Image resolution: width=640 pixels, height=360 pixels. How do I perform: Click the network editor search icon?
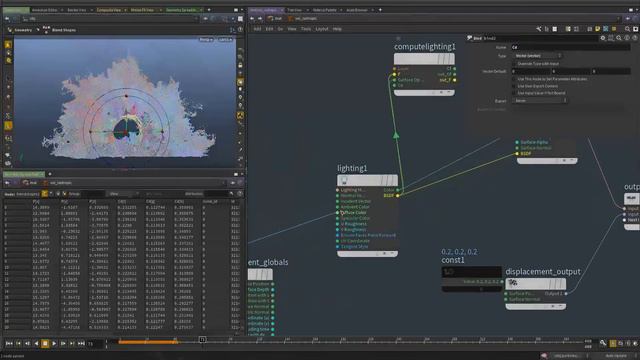pyautogui.click(x=627, y=29)
